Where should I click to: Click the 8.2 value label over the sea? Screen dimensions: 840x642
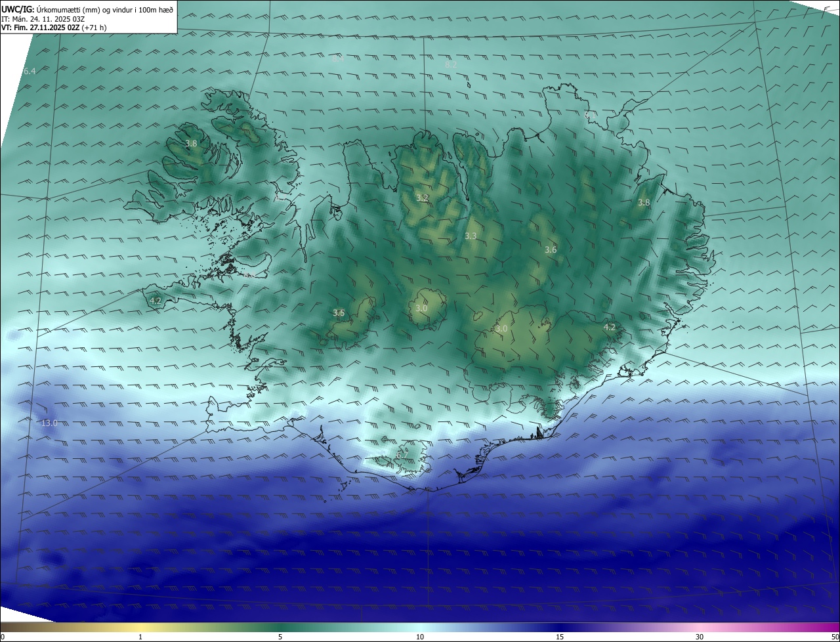click(451, 64)
